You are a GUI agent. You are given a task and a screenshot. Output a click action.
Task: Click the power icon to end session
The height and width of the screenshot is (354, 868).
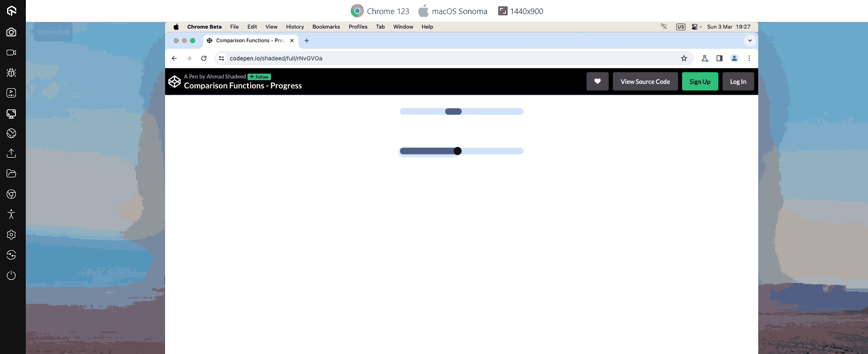11,275
